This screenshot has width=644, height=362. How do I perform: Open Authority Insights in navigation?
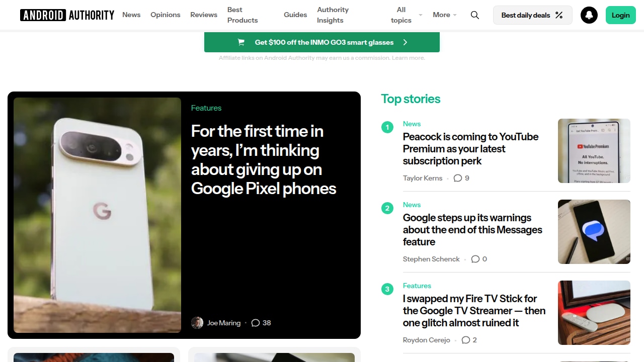(333, 15)
